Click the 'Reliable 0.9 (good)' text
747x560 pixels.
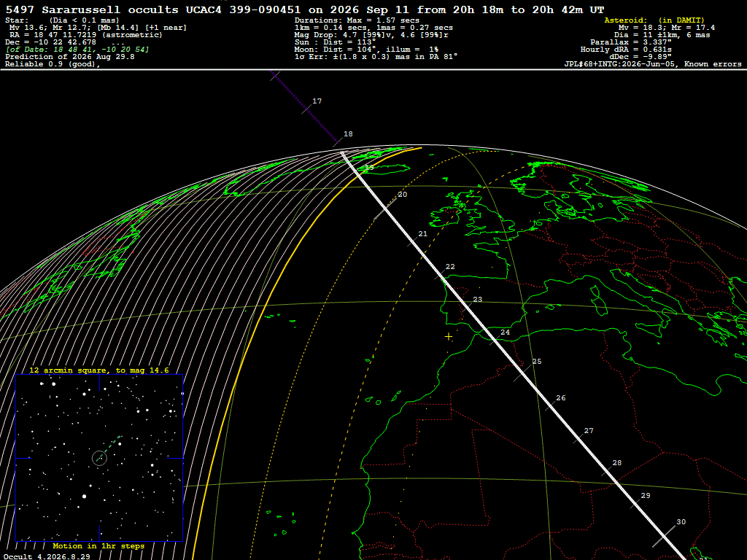[53, 64]
